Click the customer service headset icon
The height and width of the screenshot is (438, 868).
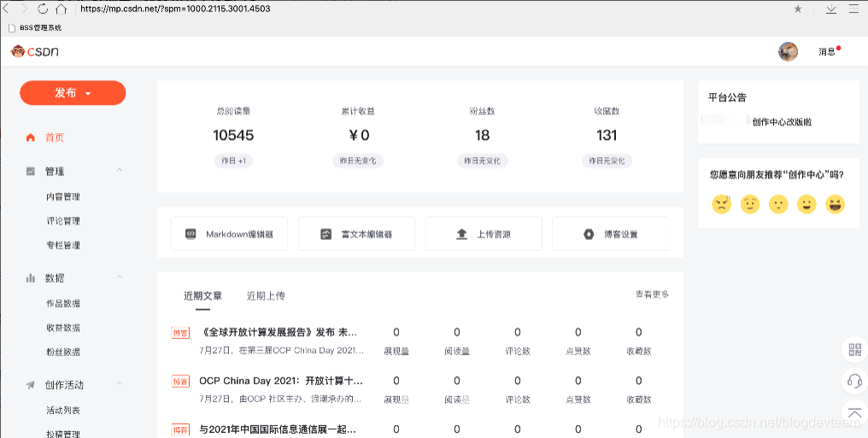click(854, 381)
